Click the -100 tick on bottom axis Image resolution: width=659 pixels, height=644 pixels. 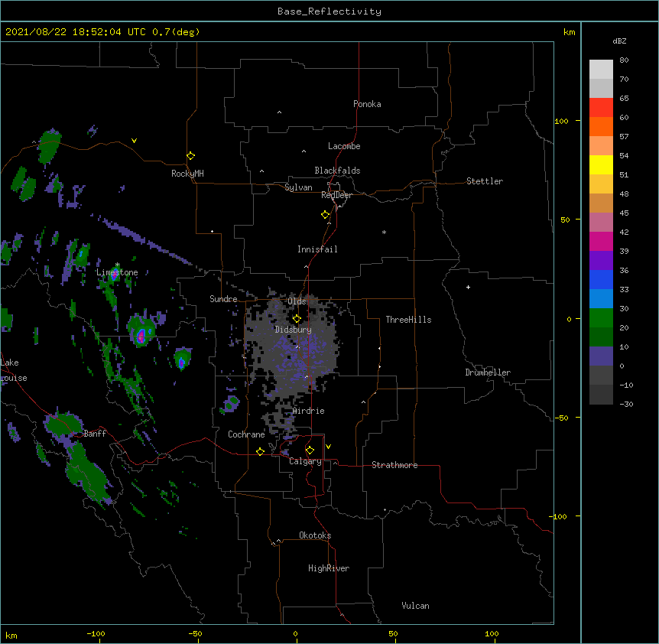point(96,633)
